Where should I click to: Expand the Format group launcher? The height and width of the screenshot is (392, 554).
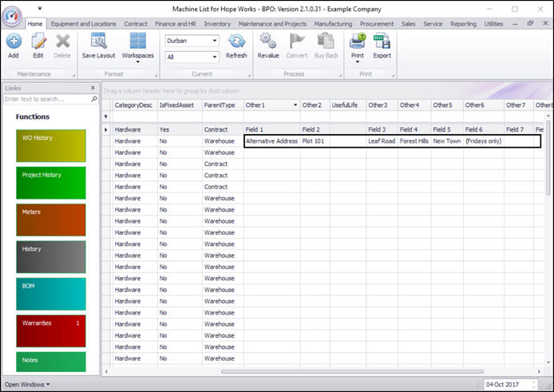[156, 75]
